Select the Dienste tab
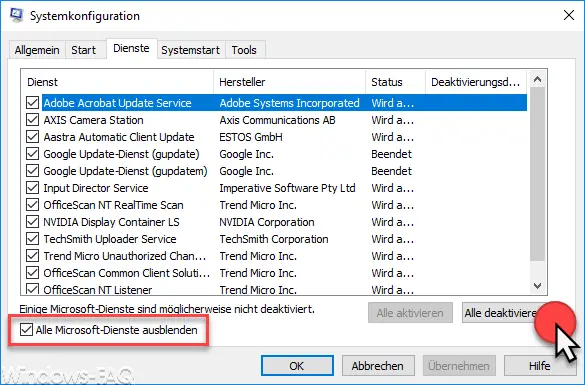Viewport: 585px width, 385px height. (x=131, y=48)
